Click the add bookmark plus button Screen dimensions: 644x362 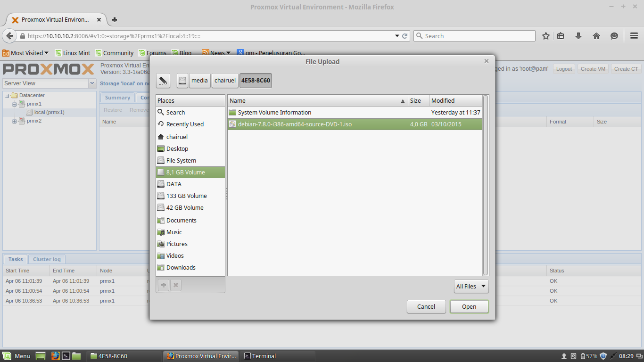tap(164, 285)
